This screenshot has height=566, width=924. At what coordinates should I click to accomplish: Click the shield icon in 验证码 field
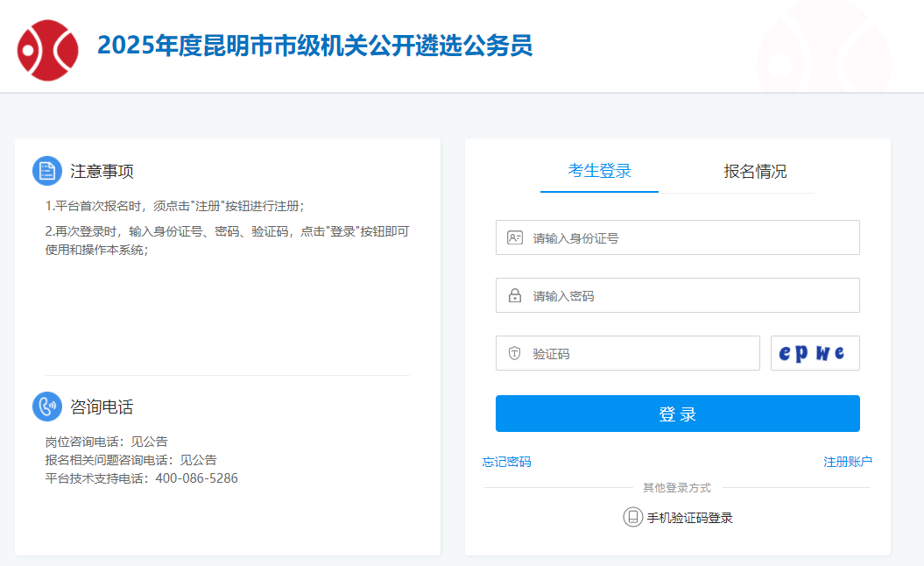point(515,354)
